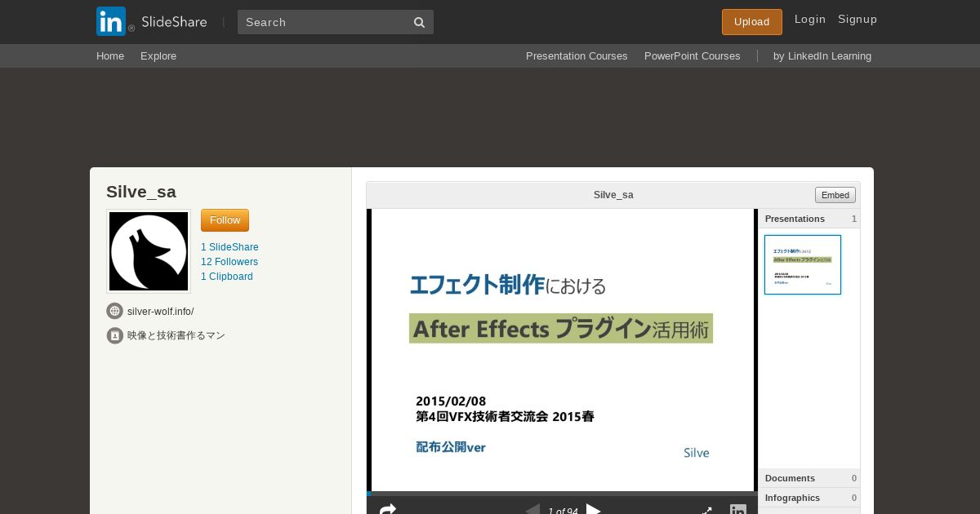Select the Documents tab in player sidebar
The height and width of the screenshot is (514, 980).
click(808, 478)
